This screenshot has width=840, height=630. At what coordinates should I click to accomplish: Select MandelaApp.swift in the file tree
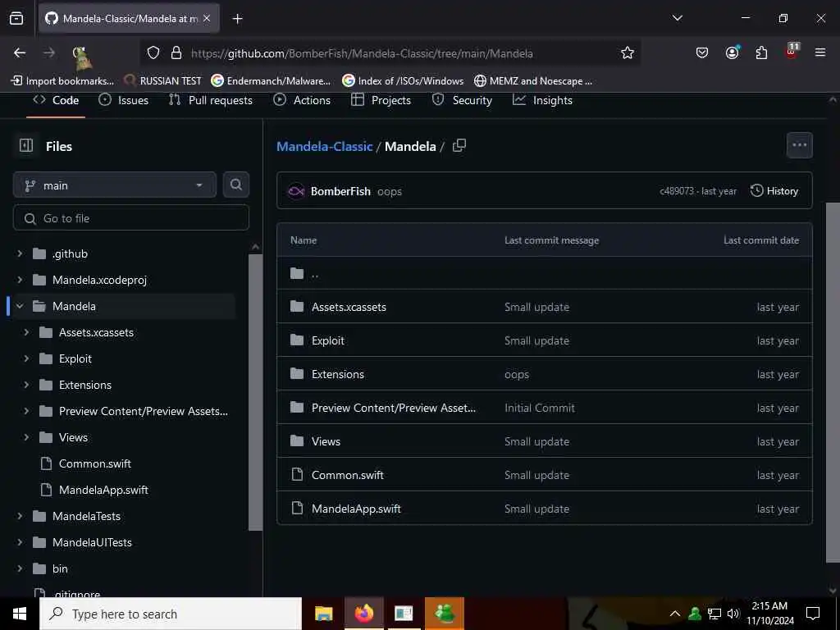click(x=103, y=490)
